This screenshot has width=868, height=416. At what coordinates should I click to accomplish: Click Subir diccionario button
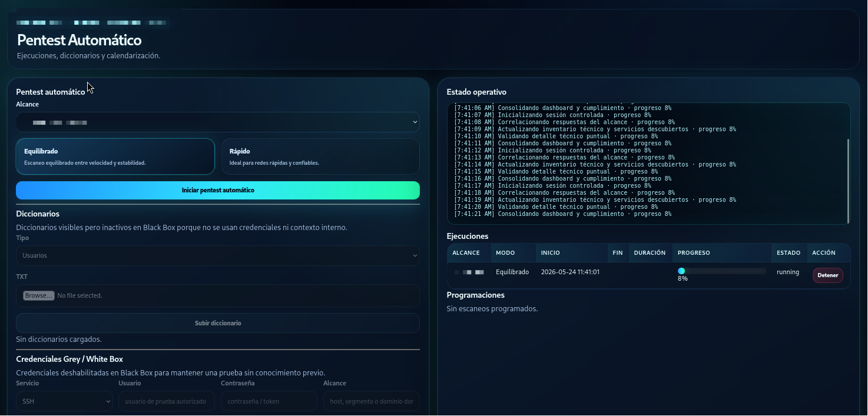(218, 323)
